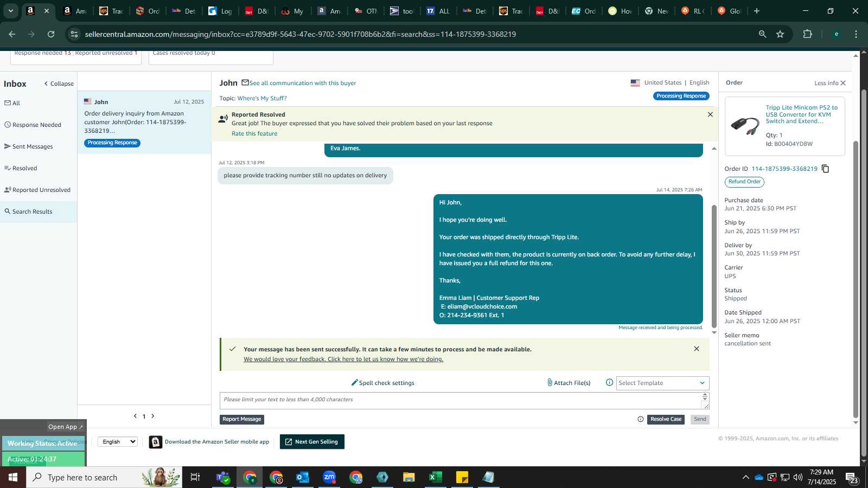Click feedback link in success notification
This screenshot has width=868, height=488.
[x=343, y=359]
